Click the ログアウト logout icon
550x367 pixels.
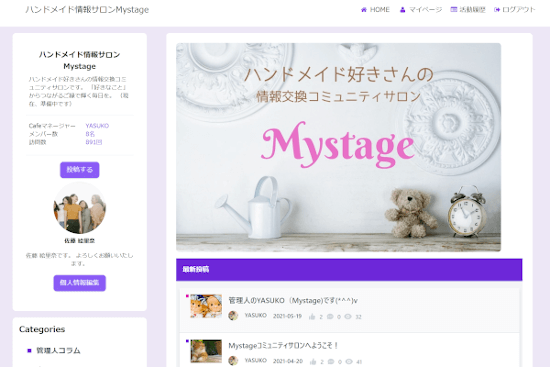click(x=497, y=10)
